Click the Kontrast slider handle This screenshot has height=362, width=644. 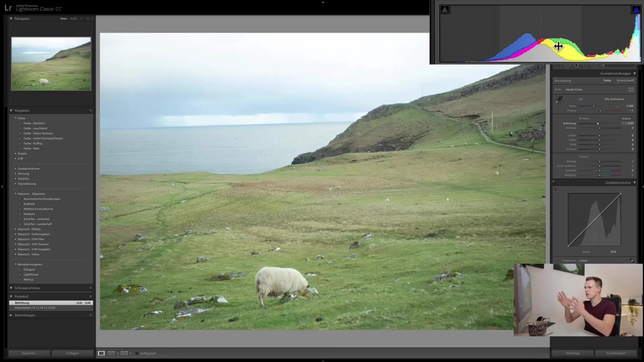pos(600,128)
